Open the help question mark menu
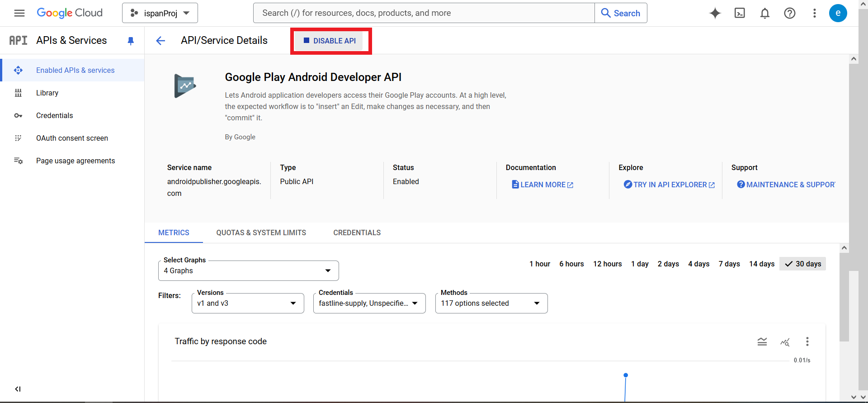The width and height of the screenshot is (868, 403). (x=790, y=13)
